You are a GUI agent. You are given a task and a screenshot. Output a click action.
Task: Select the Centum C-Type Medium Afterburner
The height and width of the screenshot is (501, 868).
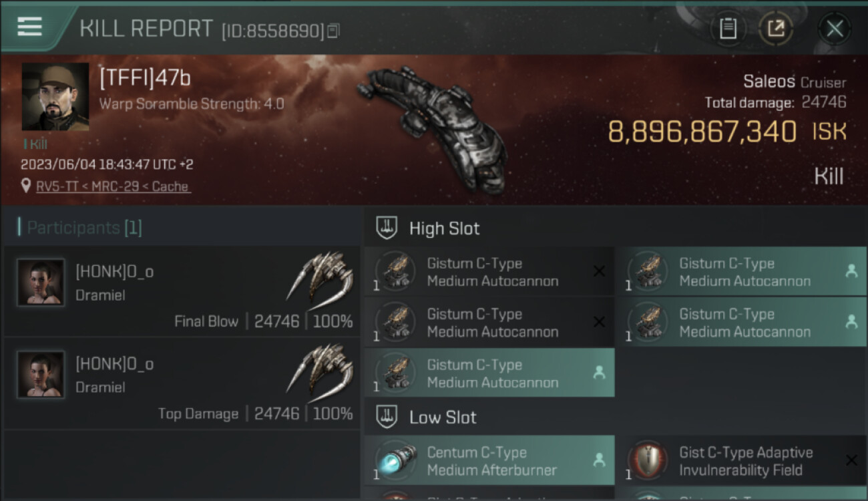coord(489,461)
